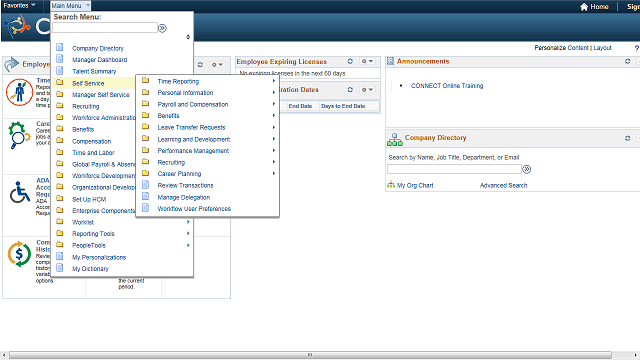Click the My Org Chart icon
The height and width of the screenshot is (360, 640).
coord(391,184)
